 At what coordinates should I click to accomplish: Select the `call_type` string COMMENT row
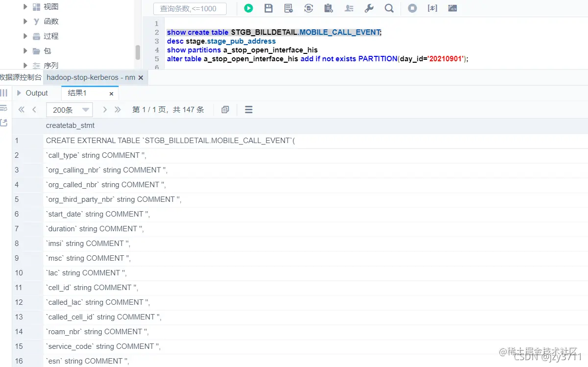[x=300, y=155]
